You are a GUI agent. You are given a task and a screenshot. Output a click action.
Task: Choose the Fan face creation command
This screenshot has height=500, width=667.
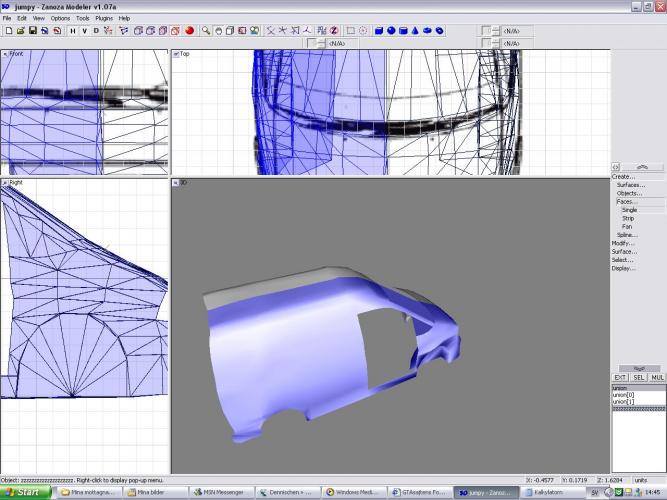click(627, 226)
